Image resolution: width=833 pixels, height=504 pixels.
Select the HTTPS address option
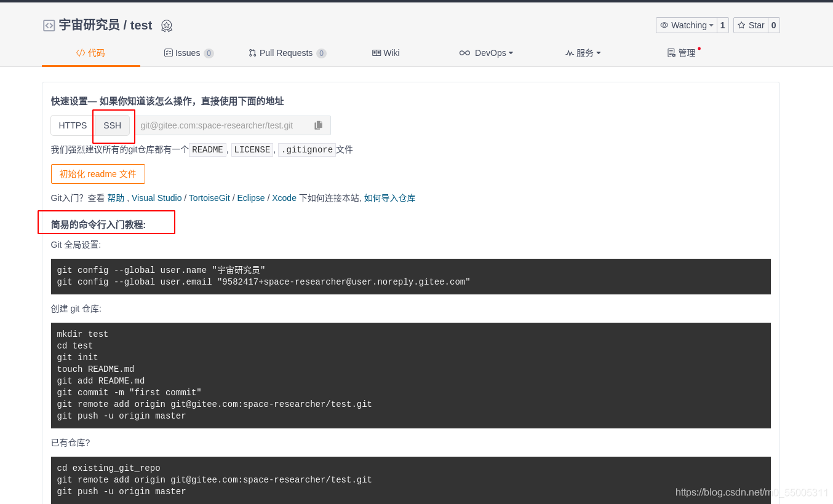pyautogui.click(x=73, y=125)
